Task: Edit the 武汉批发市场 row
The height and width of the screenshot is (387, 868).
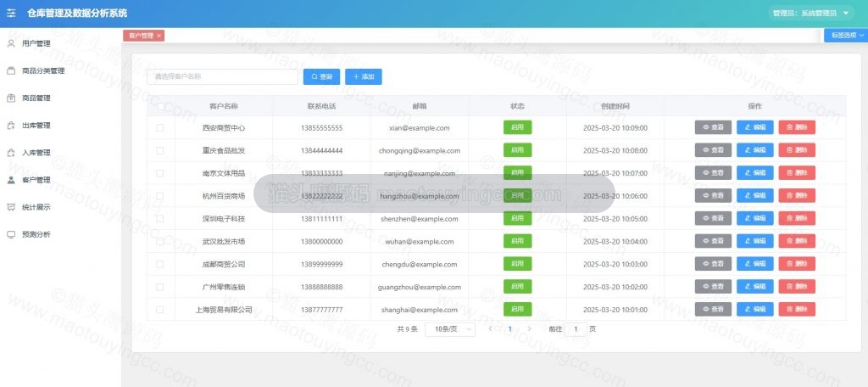Action: point(755,241)
